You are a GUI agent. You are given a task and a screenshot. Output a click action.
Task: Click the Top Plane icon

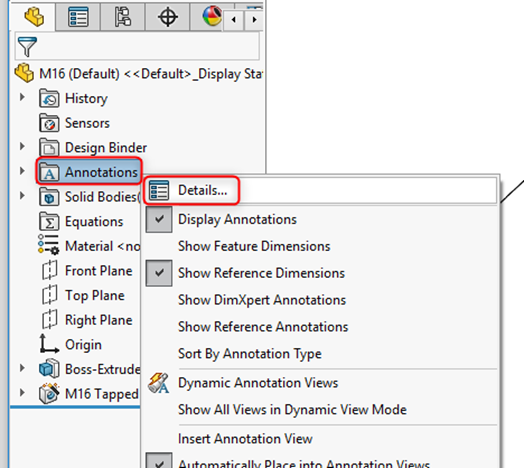click(49, 295)
